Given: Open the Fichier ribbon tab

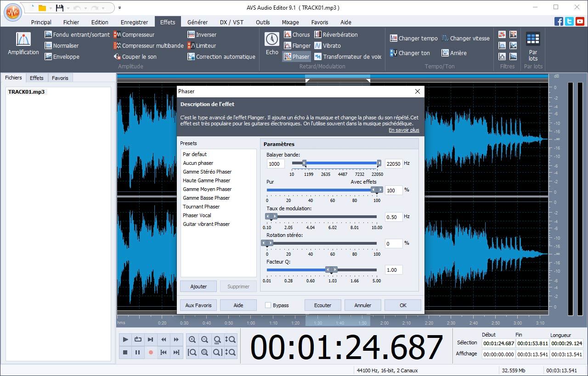Looking at the screenshot, I should (x=71, y=22).
